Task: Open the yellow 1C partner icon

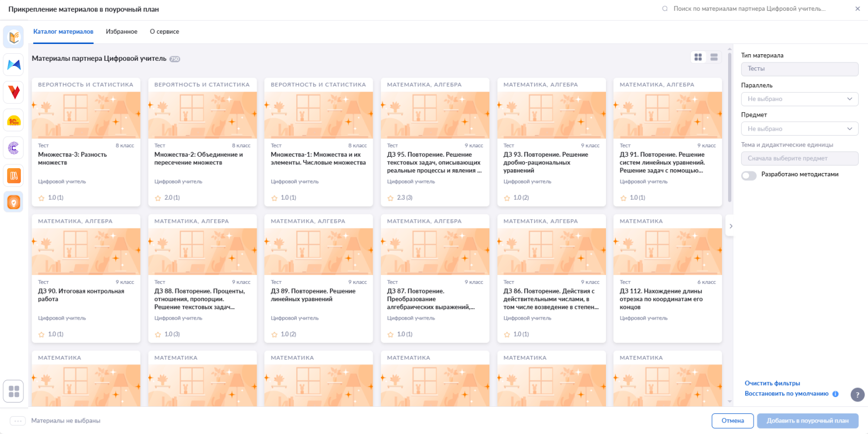Action: click(x=14, y=120)
